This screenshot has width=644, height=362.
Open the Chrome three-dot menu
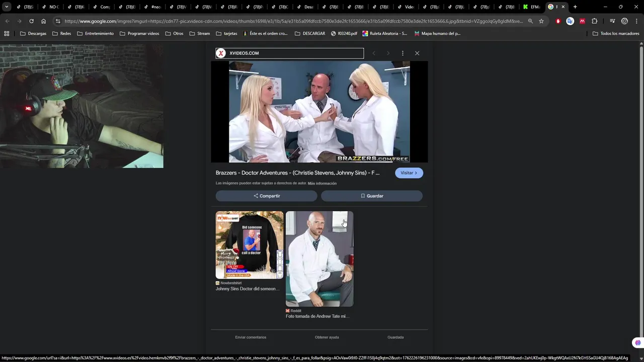[x=636, y=21]
